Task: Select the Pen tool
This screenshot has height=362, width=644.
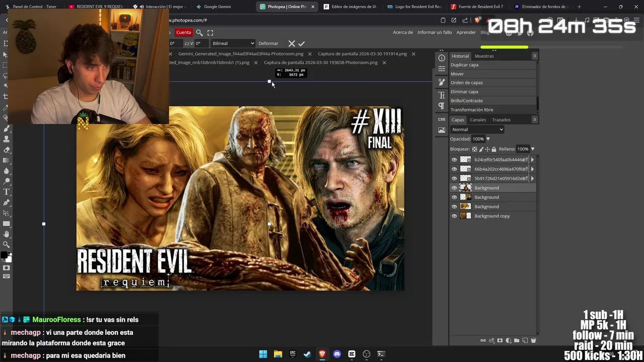Action: tap(6, 203)
